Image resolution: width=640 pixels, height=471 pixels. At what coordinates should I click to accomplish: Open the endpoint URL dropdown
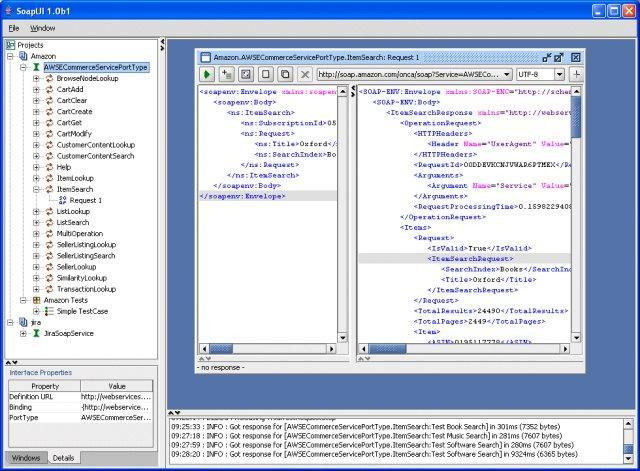[x=505, y=74]
